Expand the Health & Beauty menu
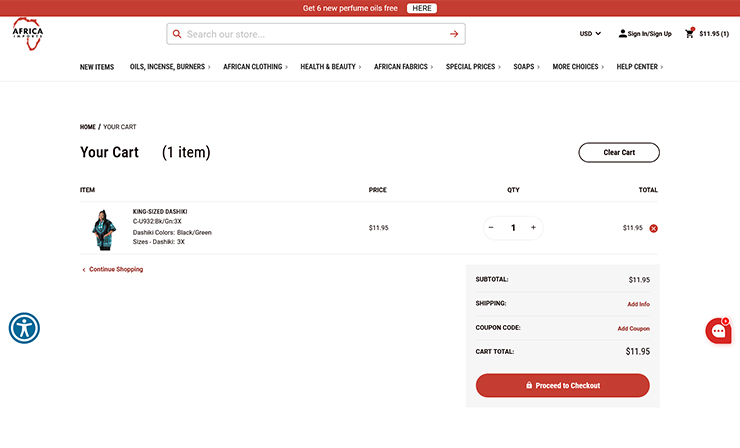This screenshot has height=448, width=740. point(330,67)
